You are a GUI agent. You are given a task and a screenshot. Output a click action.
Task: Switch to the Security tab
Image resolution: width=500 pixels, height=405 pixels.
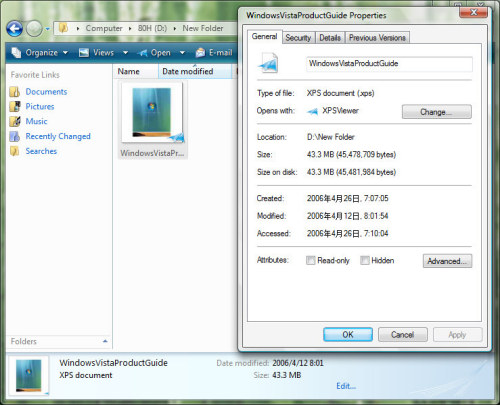[x=298, y=38]
